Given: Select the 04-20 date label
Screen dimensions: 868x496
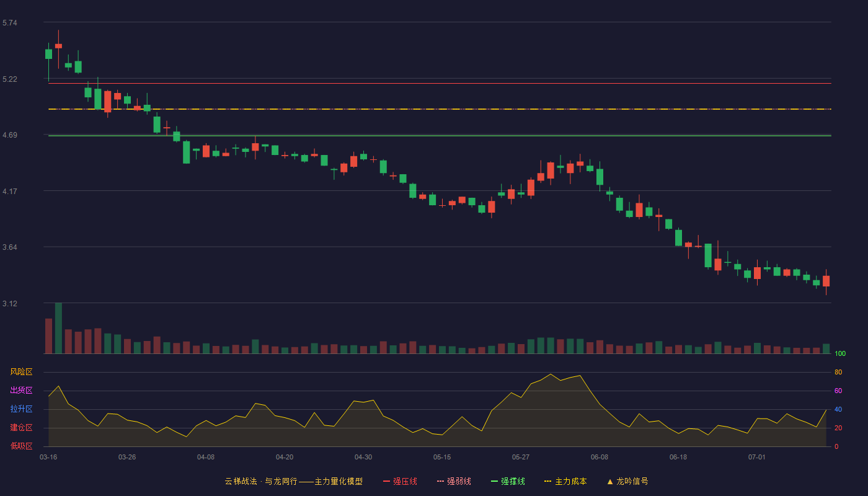Looking at the screenshot, I should click(285, 457).
